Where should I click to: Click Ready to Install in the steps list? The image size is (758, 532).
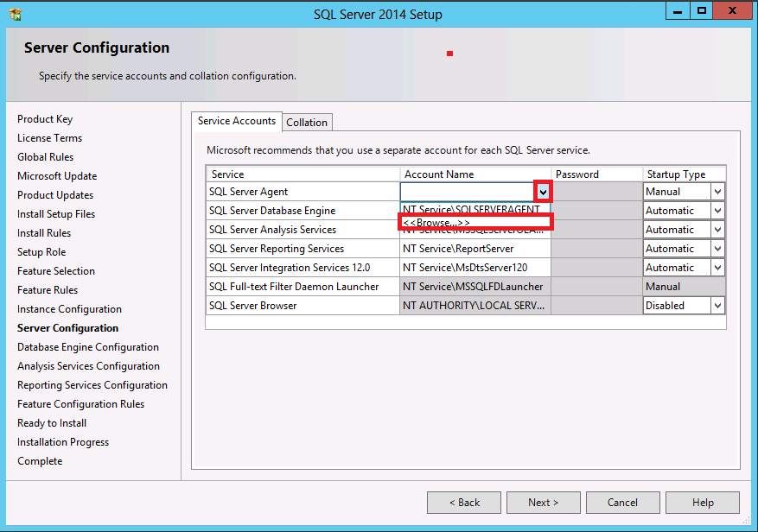point(52,423)
